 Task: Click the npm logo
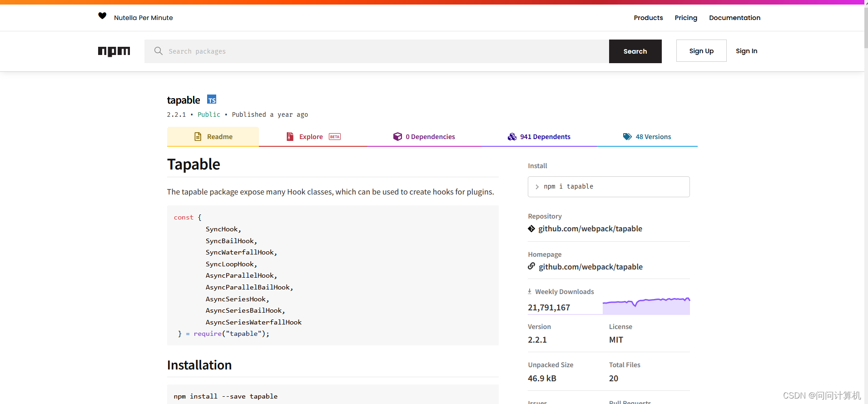point(114,51)
